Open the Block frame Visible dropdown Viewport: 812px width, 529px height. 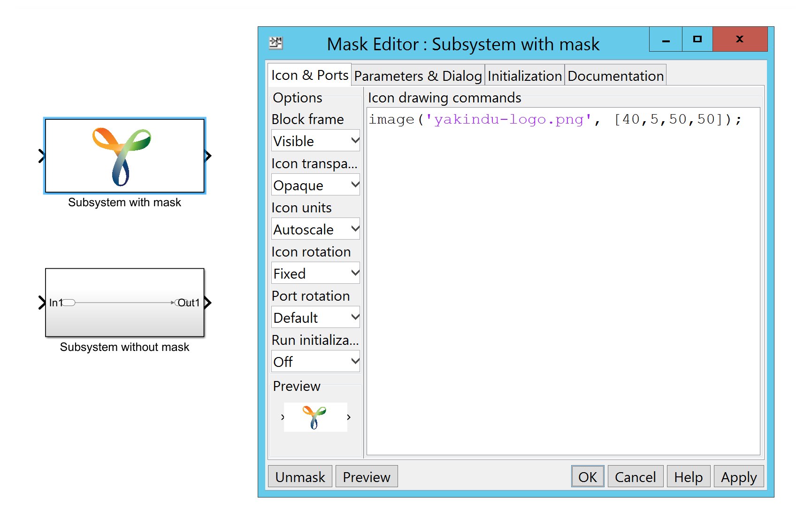pyautogui.click(x=315, y=140)
